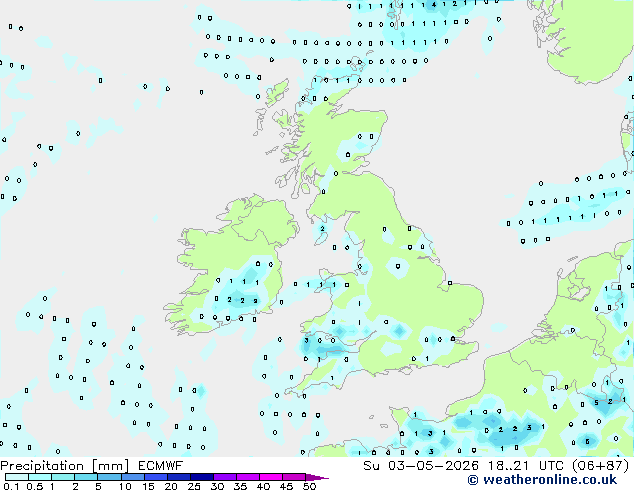Screen dimensions: 634x490
Task: Click the "40" legend scale label
Action: 263,486
